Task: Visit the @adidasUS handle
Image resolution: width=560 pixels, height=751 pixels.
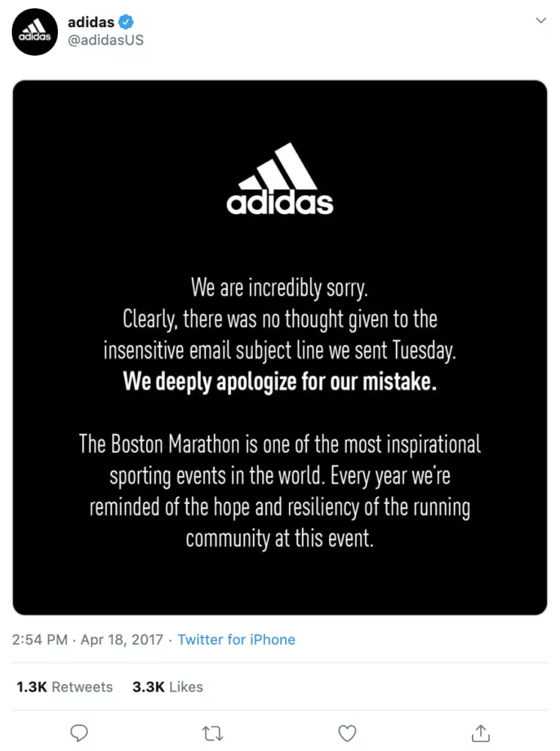Action: [106, 40]
